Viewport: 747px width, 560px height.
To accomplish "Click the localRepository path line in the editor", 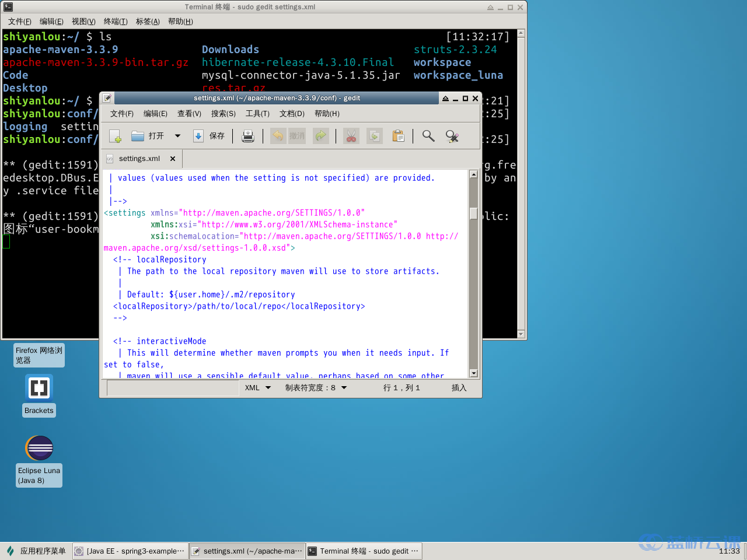I will click(x=239, y=306).
